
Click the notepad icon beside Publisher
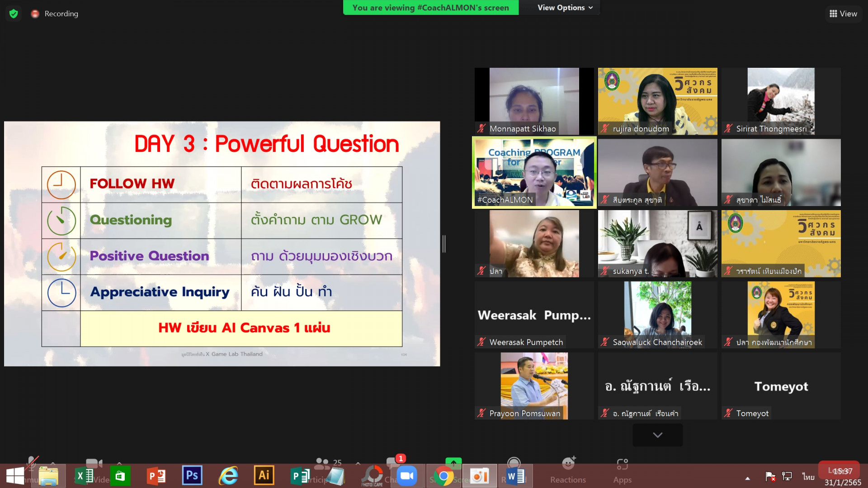point(335,476)
